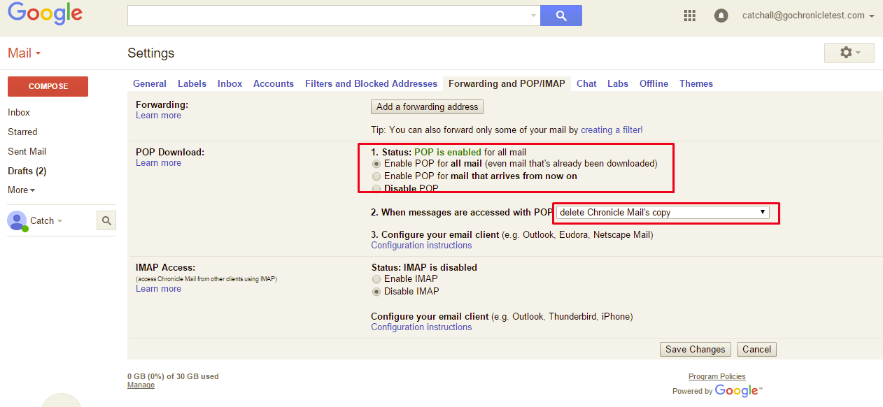Screen dimensions: 883x407
Task: Click the Status: IMAP is disabled text
Action: (424, 267)
